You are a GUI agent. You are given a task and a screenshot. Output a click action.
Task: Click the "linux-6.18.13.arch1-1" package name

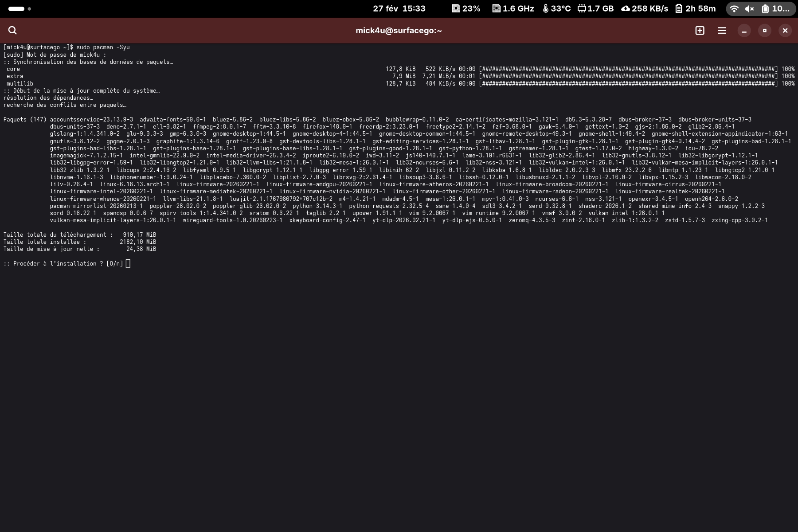(135, 184)
